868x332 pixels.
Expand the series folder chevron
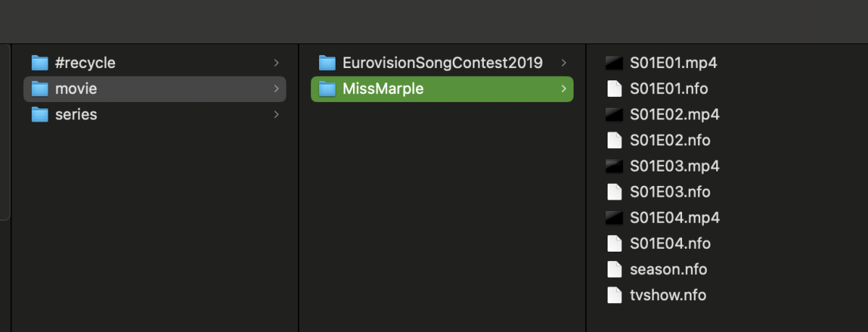276,114
